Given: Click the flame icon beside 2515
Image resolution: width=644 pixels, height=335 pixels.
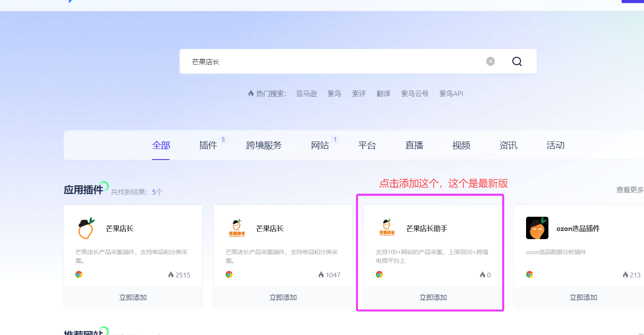Looking at the screenshot, I should click(x=171, y=275).
